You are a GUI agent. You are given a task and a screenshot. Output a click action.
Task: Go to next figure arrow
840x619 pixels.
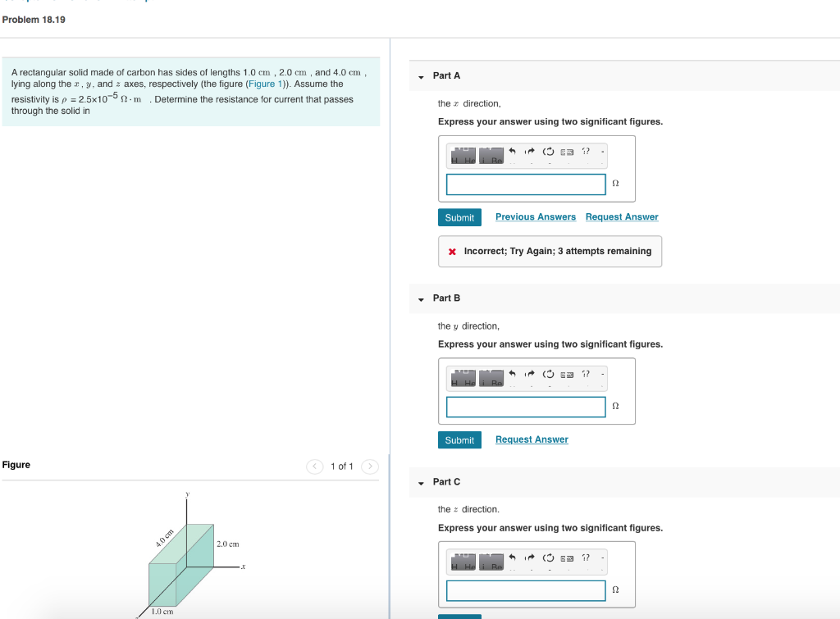[370, 467]
